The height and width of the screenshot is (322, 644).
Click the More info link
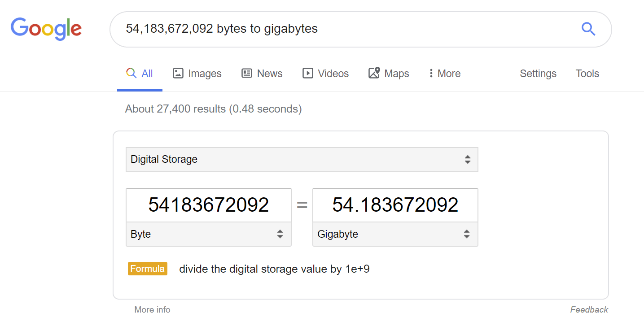pyautogui.click(x=152, y=309)
